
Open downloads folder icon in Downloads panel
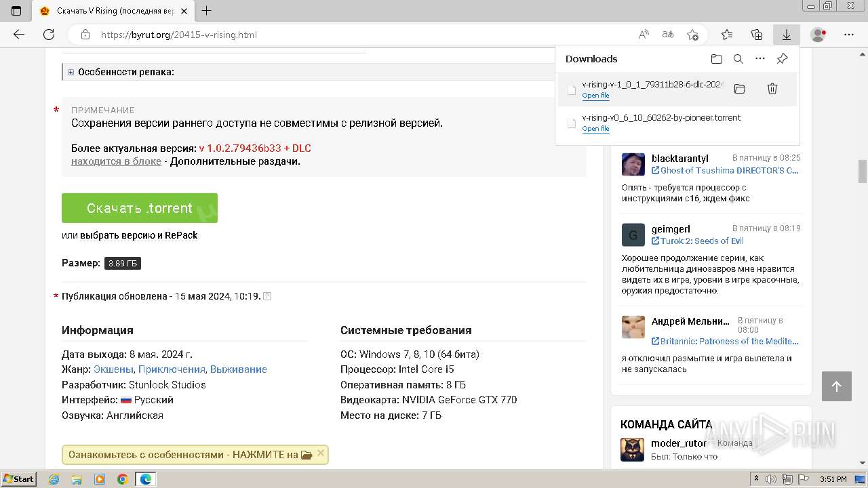tap(717, 59)
